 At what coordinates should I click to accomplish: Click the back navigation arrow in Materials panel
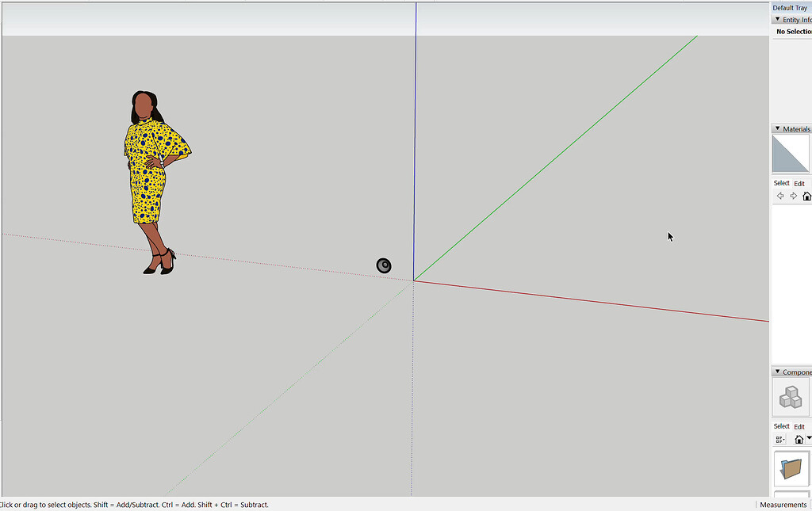pos(779,196)
